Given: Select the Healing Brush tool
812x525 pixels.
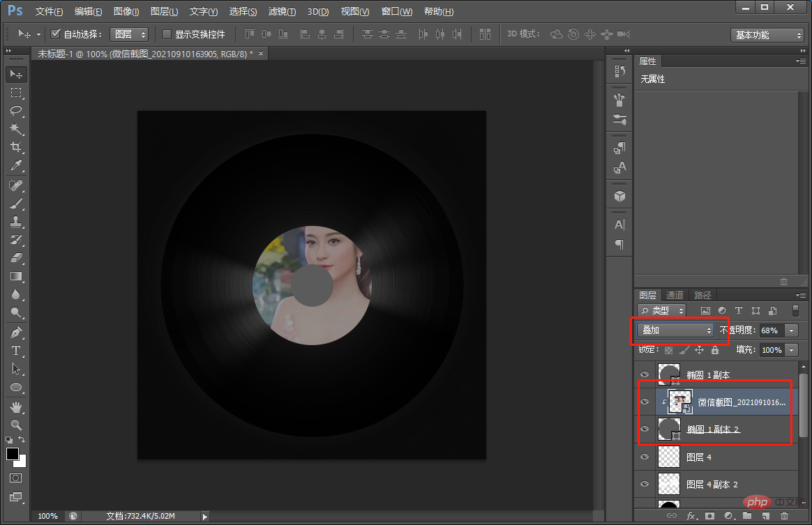Looking at the screenshot, I should (x=16, y=185).
